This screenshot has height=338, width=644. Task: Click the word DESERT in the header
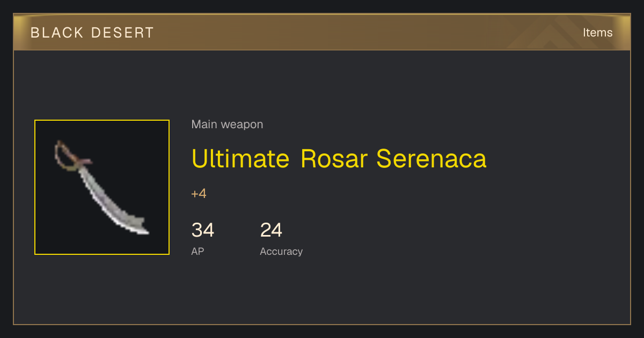click(x=122, y=33)
